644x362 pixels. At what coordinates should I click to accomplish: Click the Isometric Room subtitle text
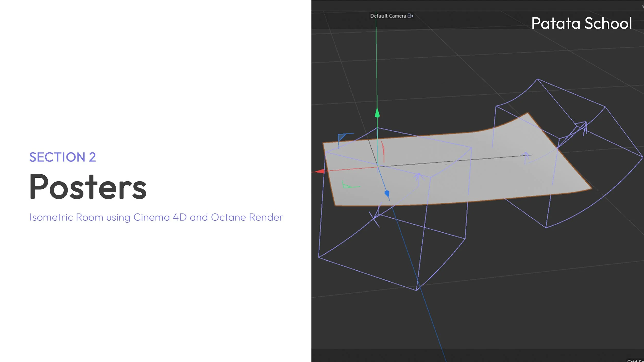coord(156,217)
